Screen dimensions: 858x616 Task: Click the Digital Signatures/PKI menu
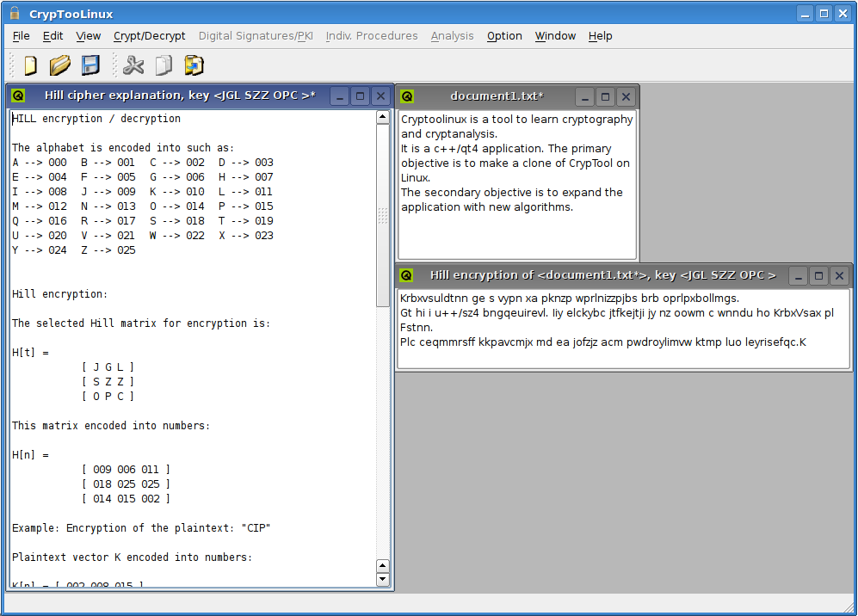[256, 36]
